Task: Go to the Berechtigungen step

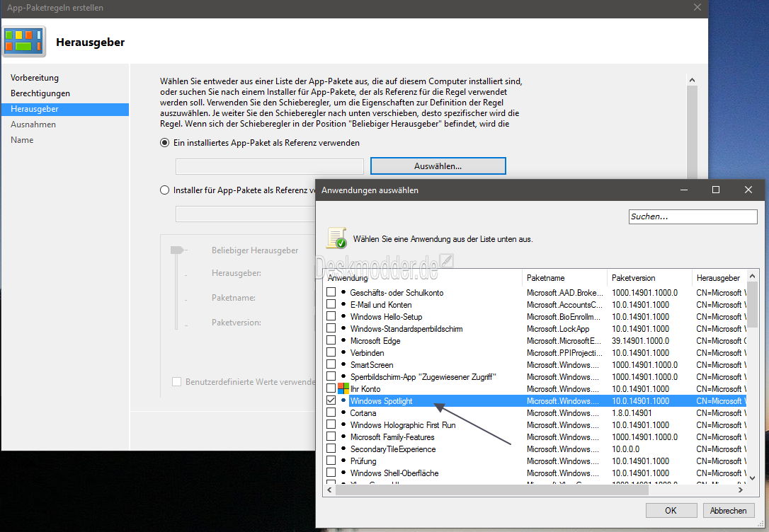Action: (x=40, y=93)
